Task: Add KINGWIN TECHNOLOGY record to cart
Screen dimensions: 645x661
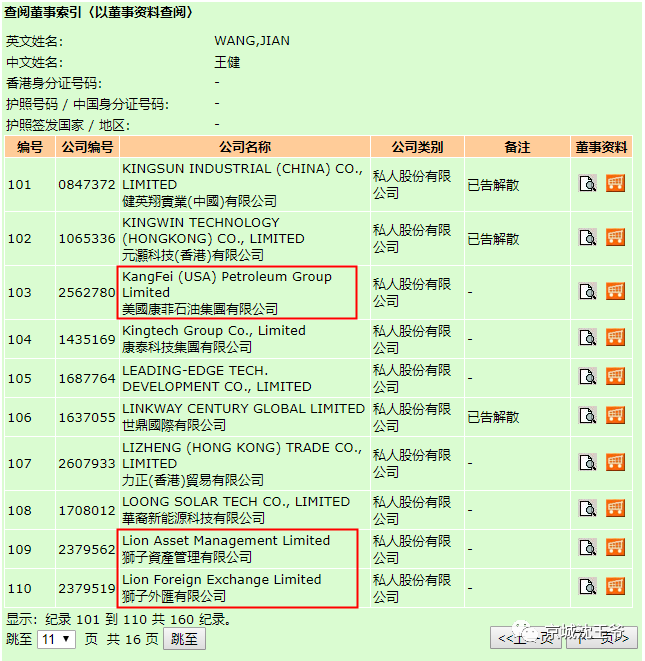Action: coord(615,238)
